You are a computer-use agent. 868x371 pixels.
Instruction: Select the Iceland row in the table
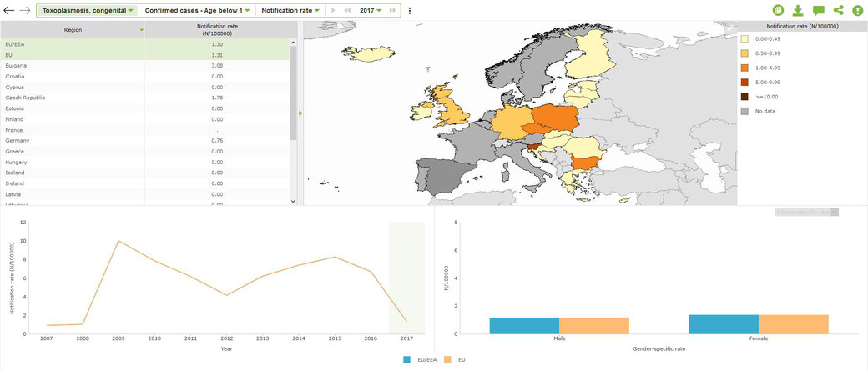[x=144, y=173]
